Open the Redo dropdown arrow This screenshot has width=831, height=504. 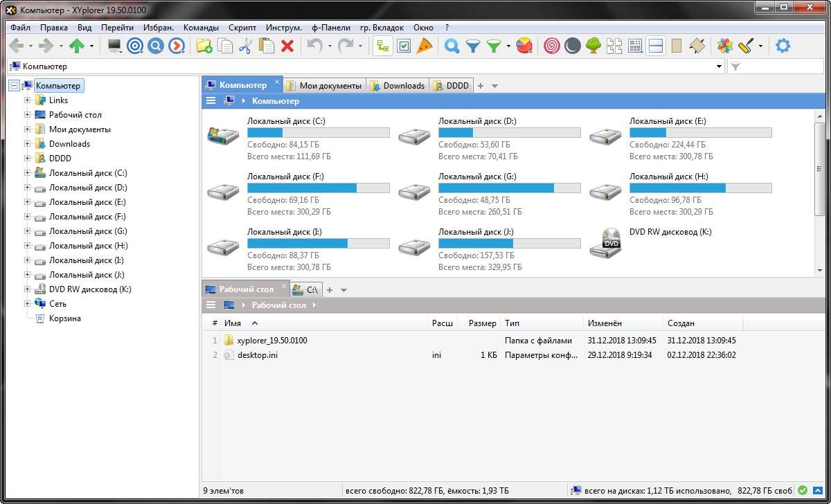click(359, 46)
